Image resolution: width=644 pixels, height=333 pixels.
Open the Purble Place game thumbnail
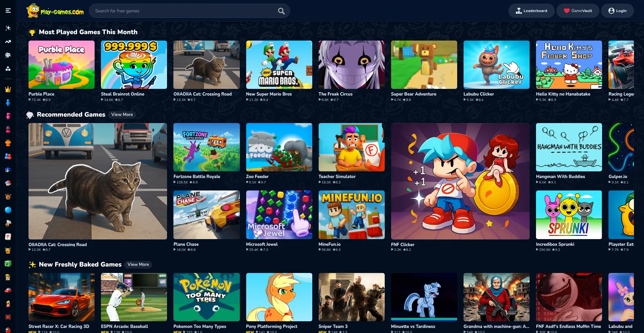(x=61, y=65)
